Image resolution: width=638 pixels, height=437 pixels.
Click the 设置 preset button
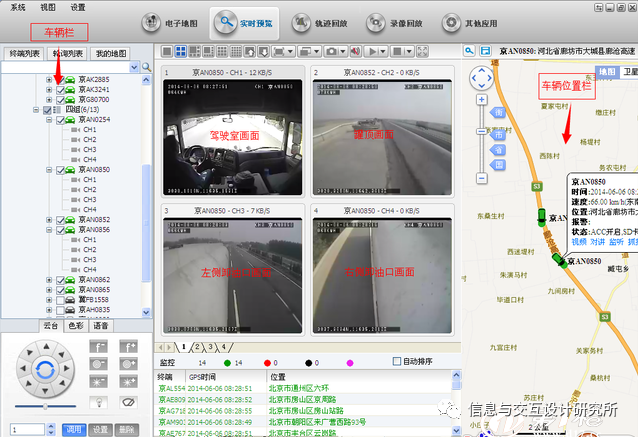pyautogui.click(x=101, y=430)
